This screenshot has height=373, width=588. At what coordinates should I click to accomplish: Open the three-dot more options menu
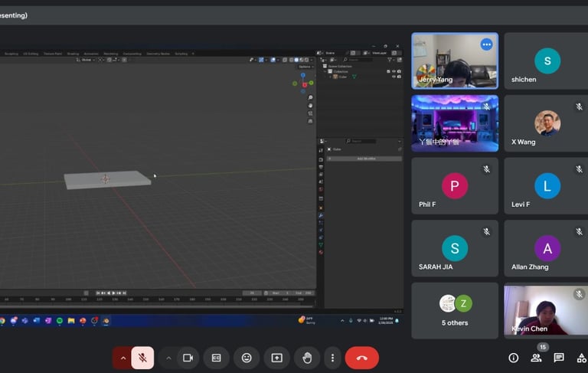pos(332,358)
